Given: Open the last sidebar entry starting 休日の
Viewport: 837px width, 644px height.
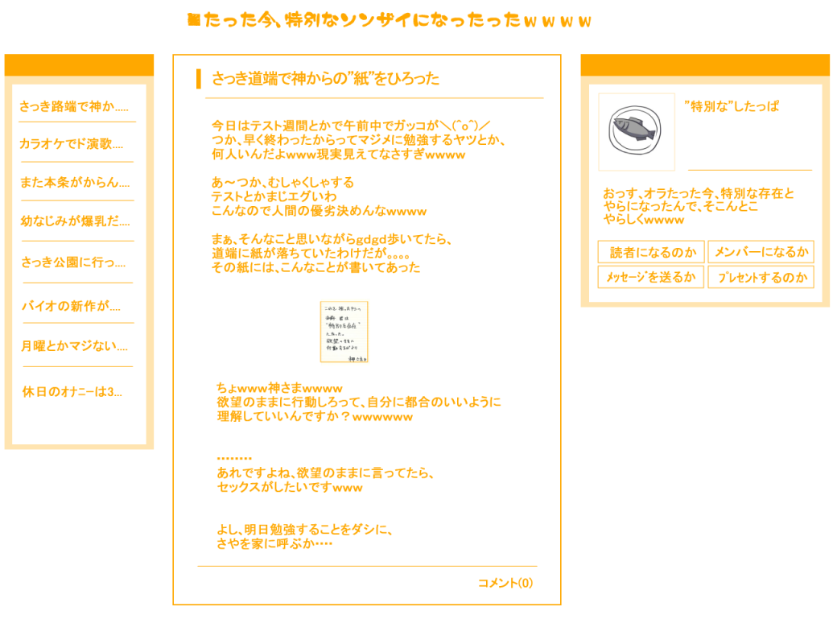Looking at the screenshot, I should [72, 392].
